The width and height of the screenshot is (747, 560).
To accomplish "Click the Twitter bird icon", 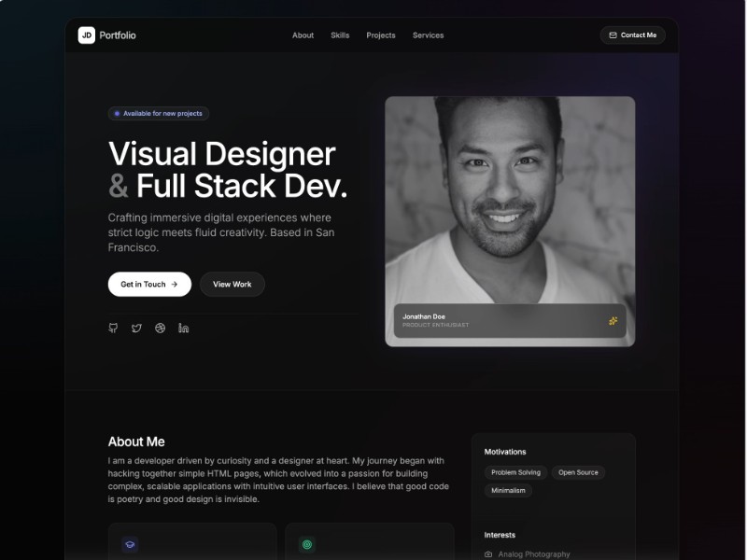I will (x=136, y=328).
